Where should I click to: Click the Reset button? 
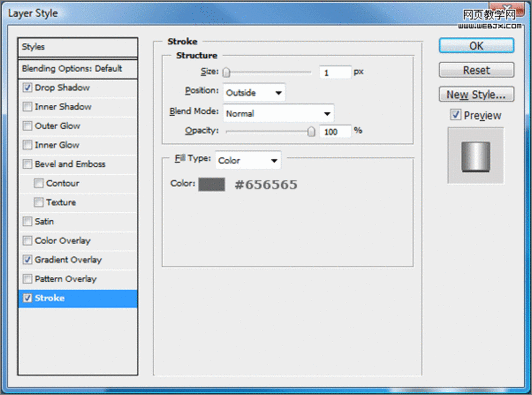(476, 70)
